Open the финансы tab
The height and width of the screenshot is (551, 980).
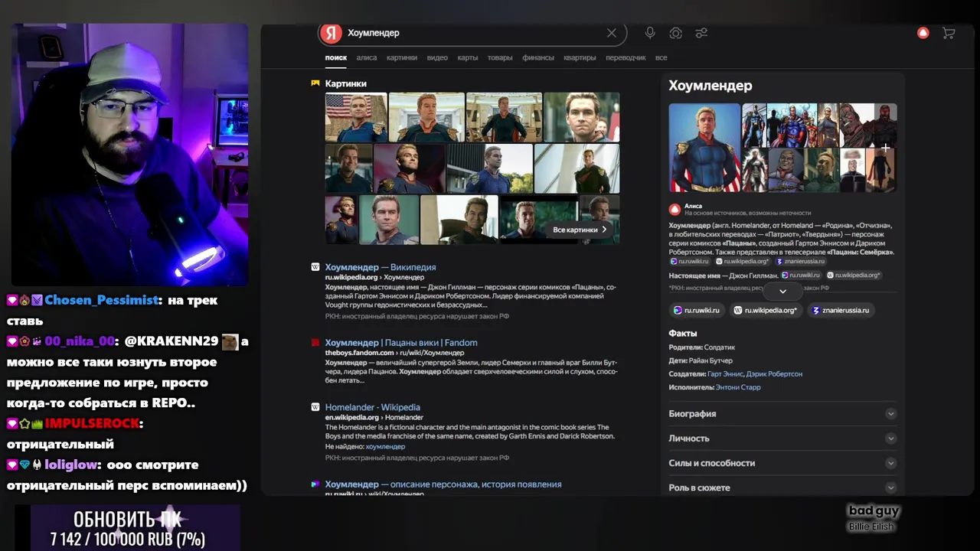pyautogui.click(x=538, y=57)
